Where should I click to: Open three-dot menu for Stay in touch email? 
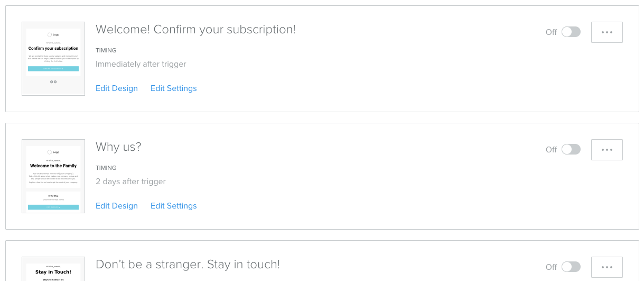(607, 267)
